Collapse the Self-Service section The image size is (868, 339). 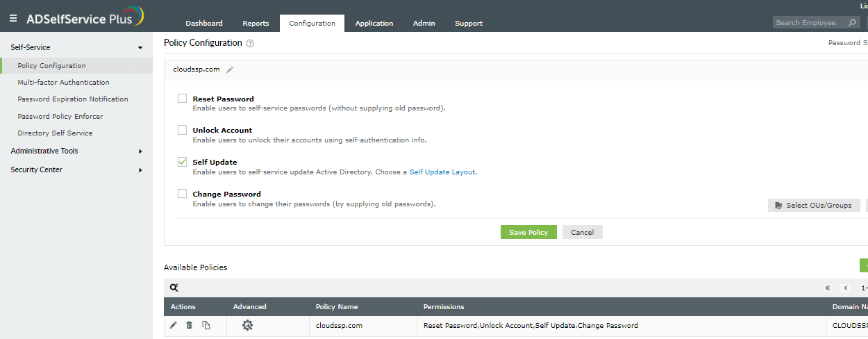click(140, 48)
